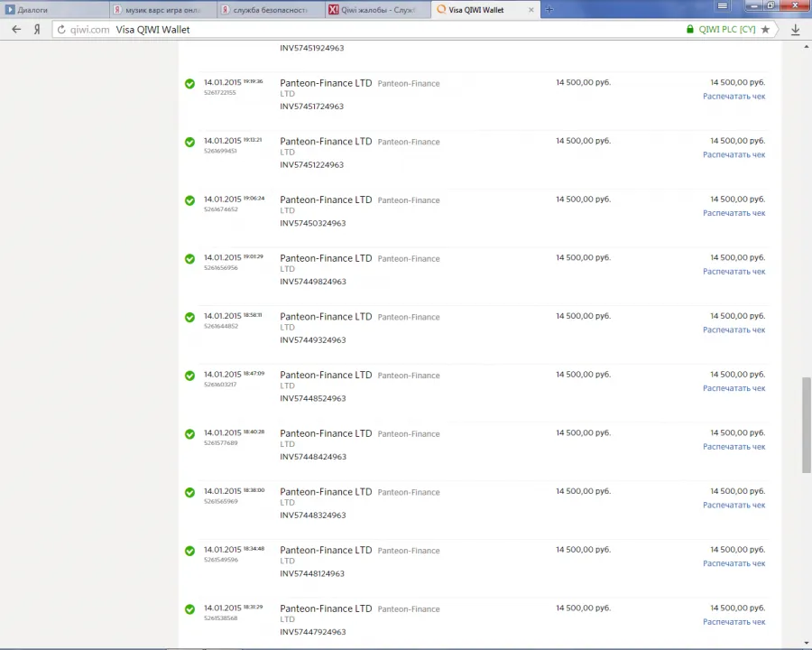
Task: Select invoice number INV57451224963
Action: (312, 165)
